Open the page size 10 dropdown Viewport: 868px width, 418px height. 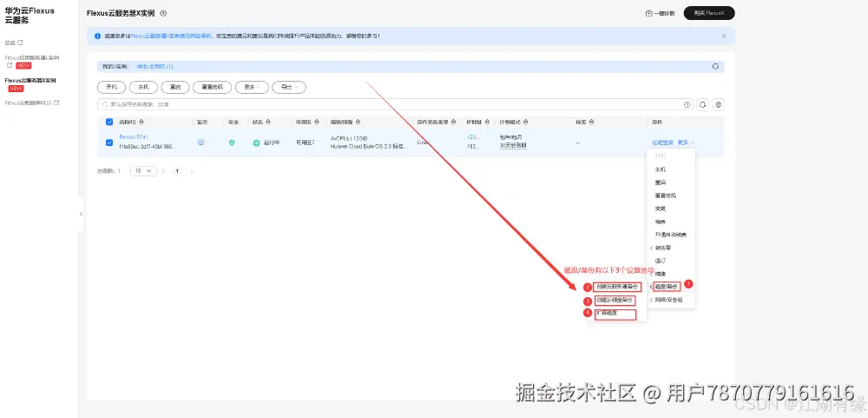[143, 171]
